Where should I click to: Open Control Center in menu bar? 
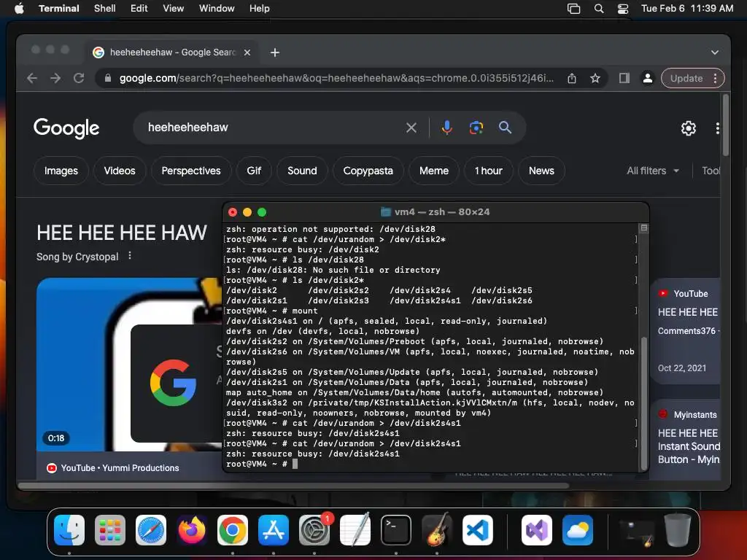623,8
